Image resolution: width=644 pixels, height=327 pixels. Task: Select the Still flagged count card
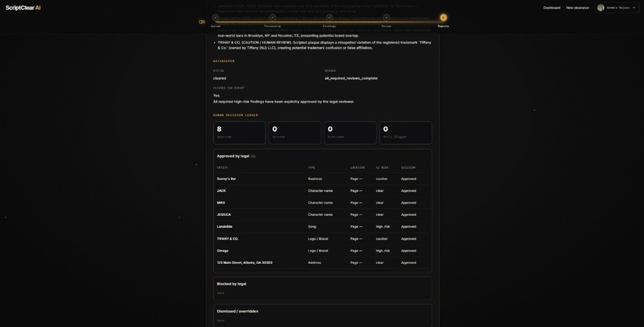click(406, 133)
